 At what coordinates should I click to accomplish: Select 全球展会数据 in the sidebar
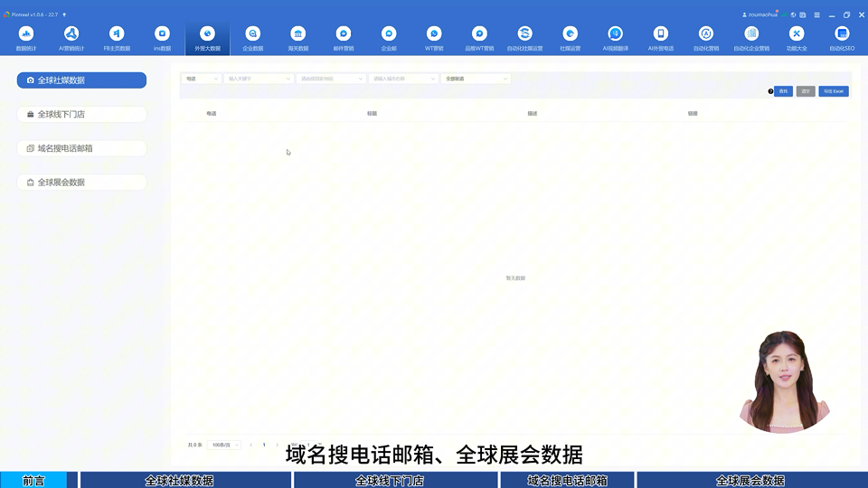pyautogui.click(x=82, y=182)
